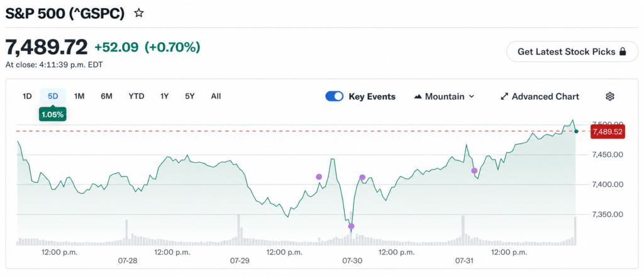The height and width of the screenshot is (276, 644).
Task: Click the Key Events label text
Action: (372, 97)
